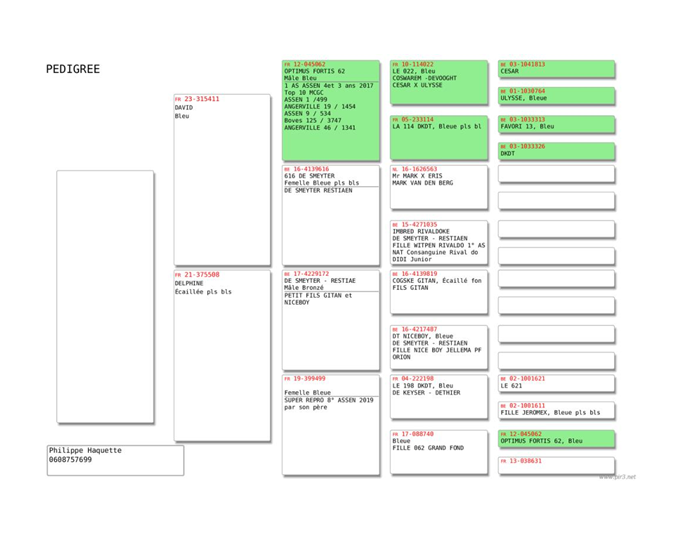Click the Philippe Haquette owner contact box
This screenshot has height=545, width=680.
tap(115, 460)
